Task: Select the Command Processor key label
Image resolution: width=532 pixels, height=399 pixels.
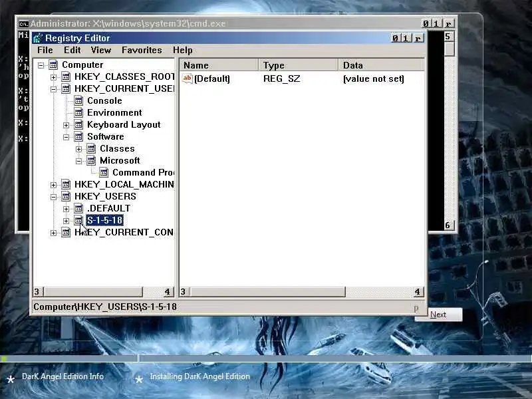Action: point(143,172)
